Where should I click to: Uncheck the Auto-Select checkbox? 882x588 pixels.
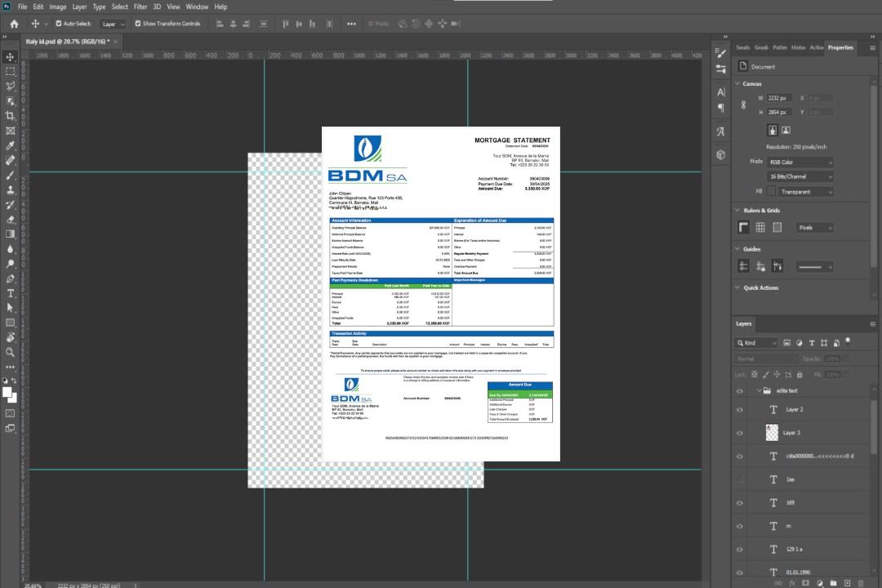(59, 24)
